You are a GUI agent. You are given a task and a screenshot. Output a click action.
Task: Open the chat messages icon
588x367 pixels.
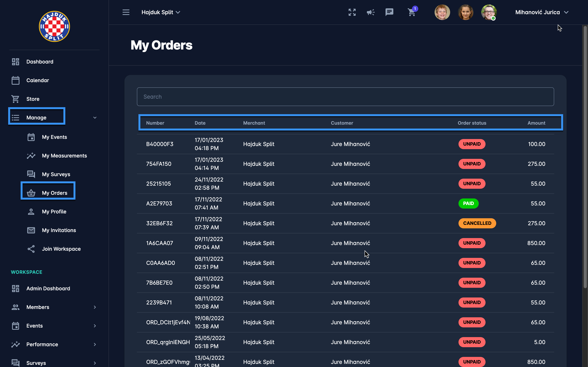pyautogui.click(x=389, y=12)
